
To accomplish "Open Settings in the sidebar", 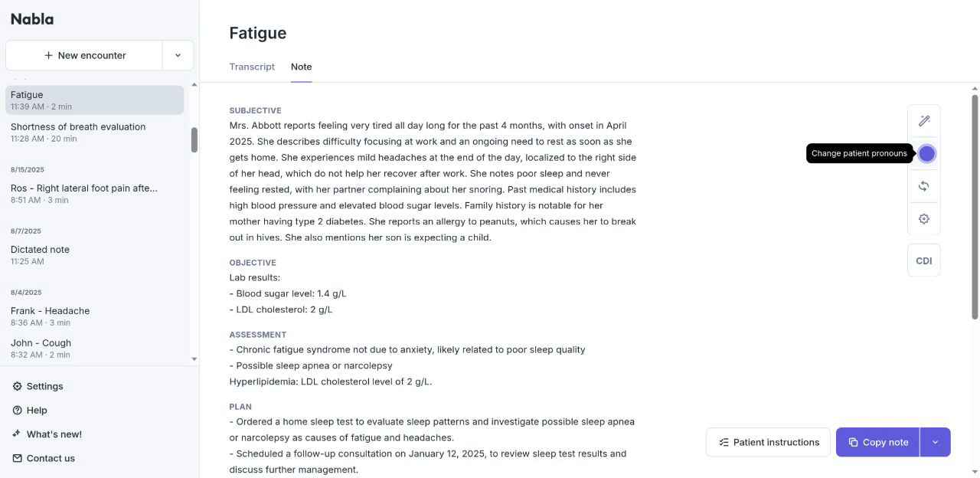I will 44,386.
